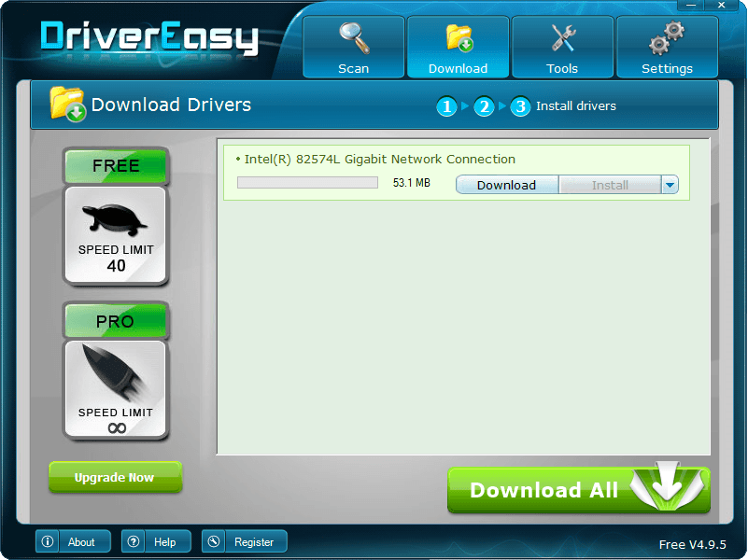Click the driver download progress bar

(307, 183)
